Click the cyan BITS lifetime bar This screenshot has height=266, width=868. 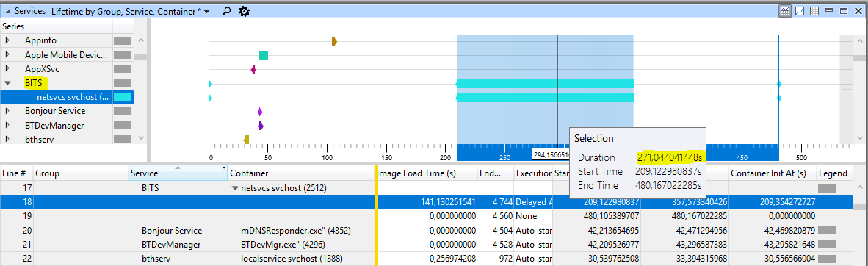(545, 84)
